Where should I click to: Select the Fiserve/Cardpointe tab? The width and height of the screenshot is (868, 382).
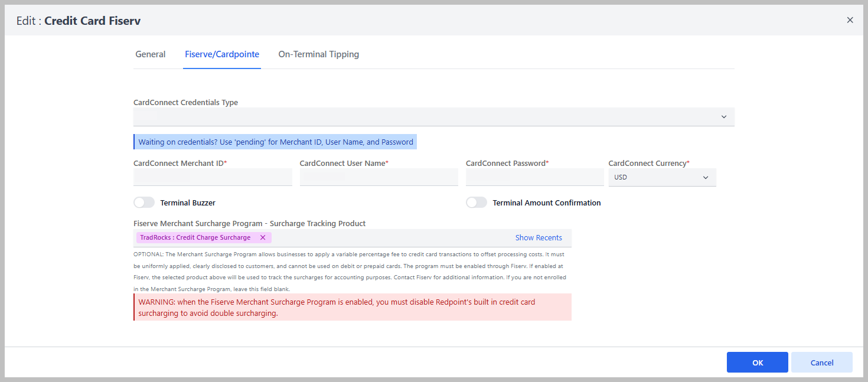[222, 54]
